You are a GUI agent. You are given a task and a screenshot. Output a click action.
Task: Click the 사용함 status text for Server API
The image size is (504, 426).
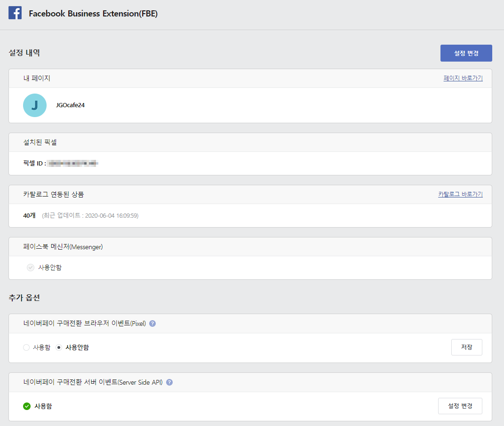pyautogui.click(x=43, y=406)
